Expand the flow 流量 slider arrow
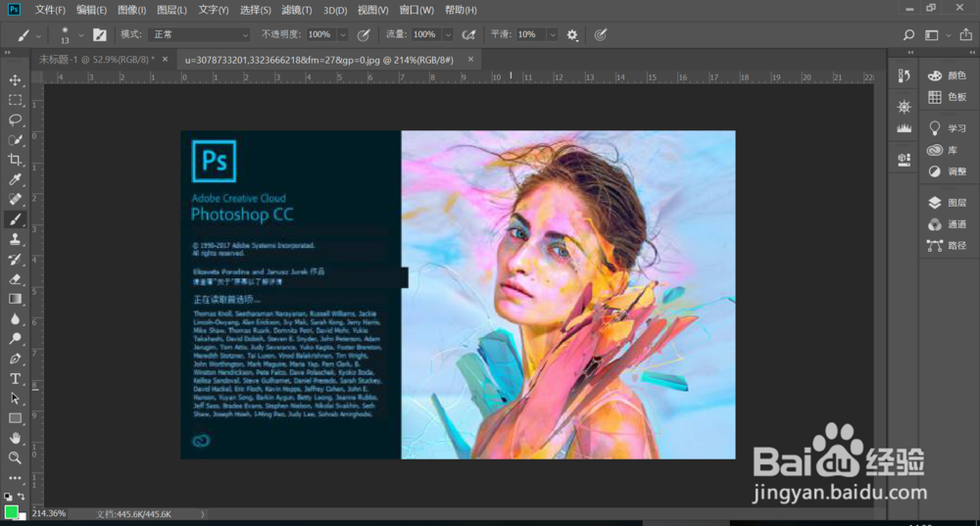This screenshot has width=980, height=526. pos(448,35)
